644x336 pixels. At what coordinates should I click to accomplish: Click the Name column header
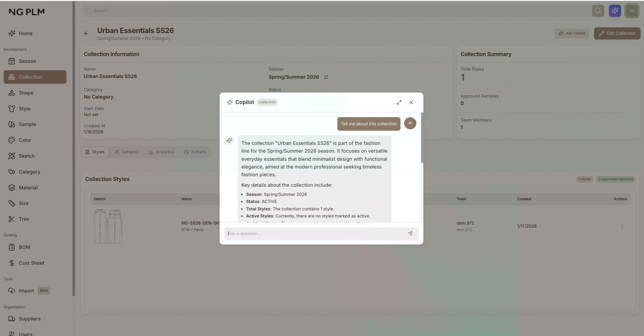click(x=187, y=199)
